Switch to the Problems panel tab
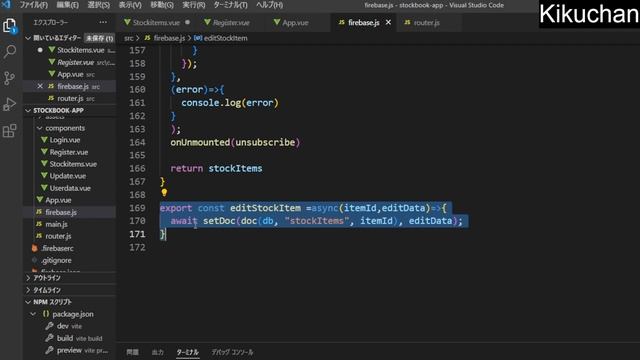This screenshot has height=360, width=640. (132, 352)
